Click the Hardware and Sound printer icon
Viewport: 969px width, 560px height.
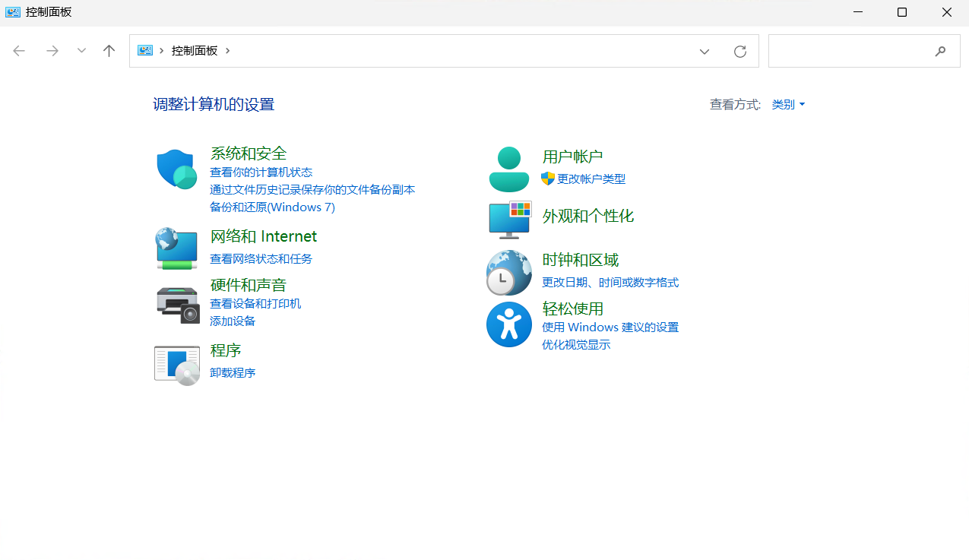click(178, 304)
